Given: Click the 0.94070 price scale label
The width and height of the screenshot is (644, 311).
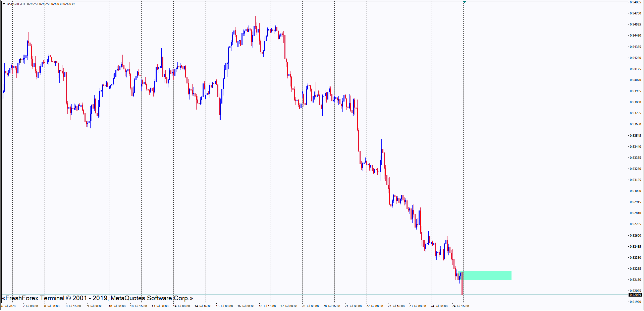Looking at the screenshot, I should pyautogui.click(x=635, y=80).
